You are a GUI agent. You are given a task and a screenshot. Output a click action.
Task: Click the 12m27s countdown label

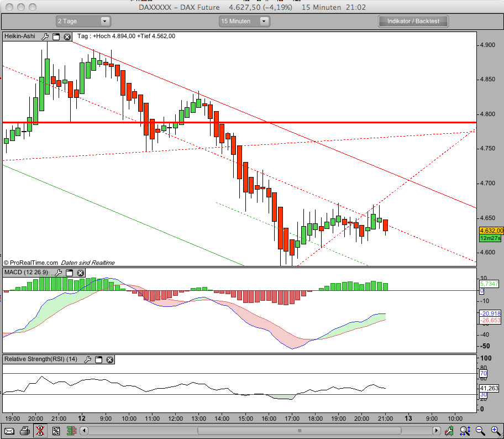pyautogui.click(x=490, y=238)
